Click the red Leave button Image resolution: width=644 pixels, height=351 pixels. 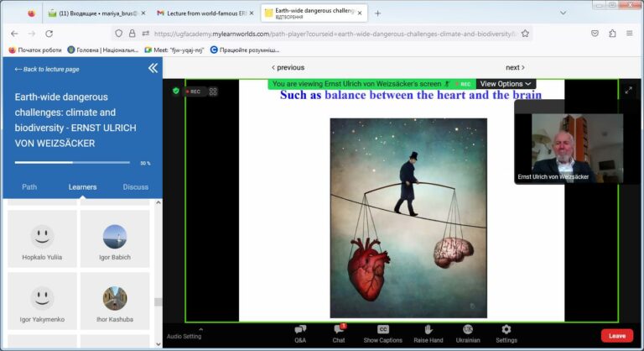617,336
